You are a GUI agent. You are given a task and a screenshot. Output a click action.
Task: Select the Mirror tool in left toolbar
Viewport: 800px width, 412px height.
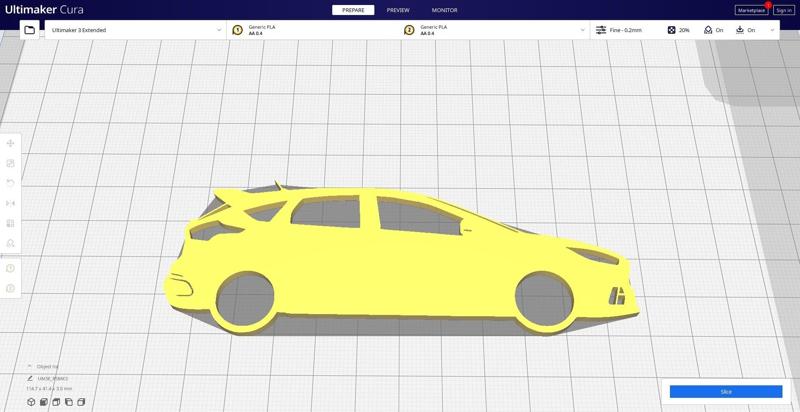[10, 203]
